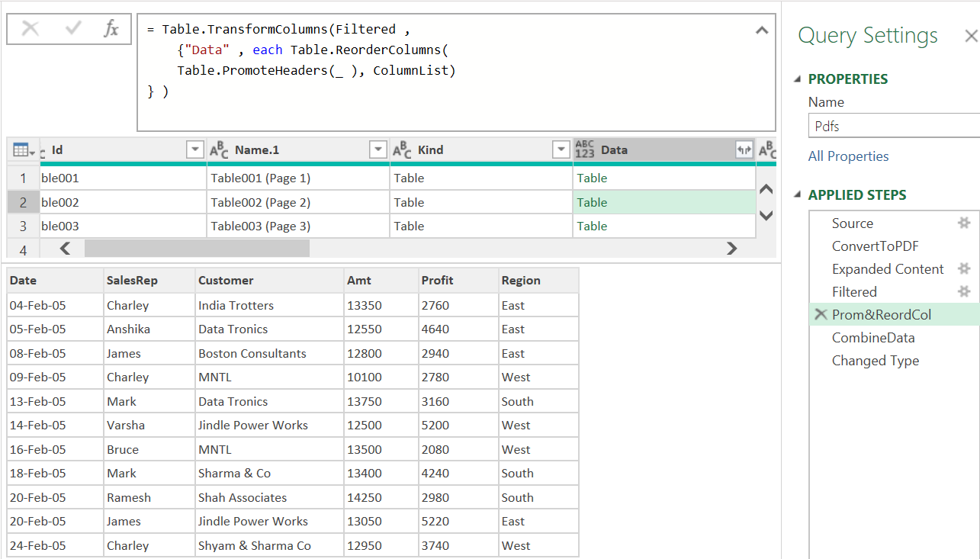Click the Customer preview column header
Screen dimensions: 980x559
tap(270, 281)
